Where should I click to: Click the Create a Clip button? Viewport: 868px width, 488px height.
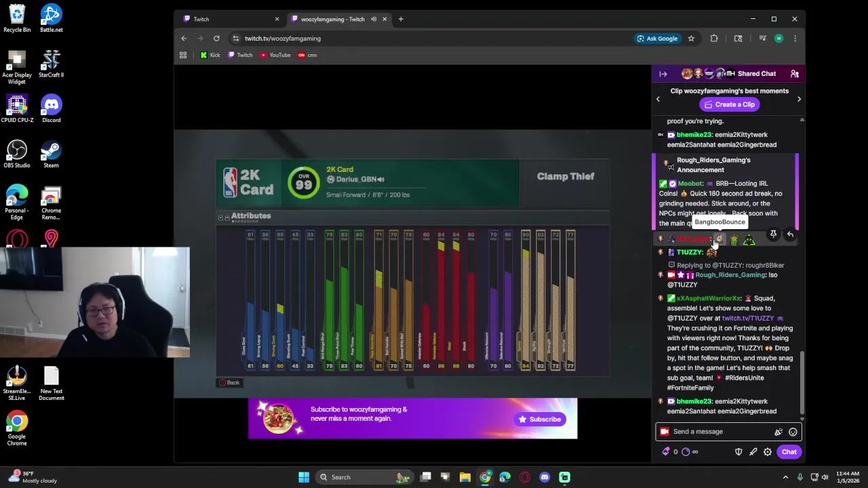(729, 104)
